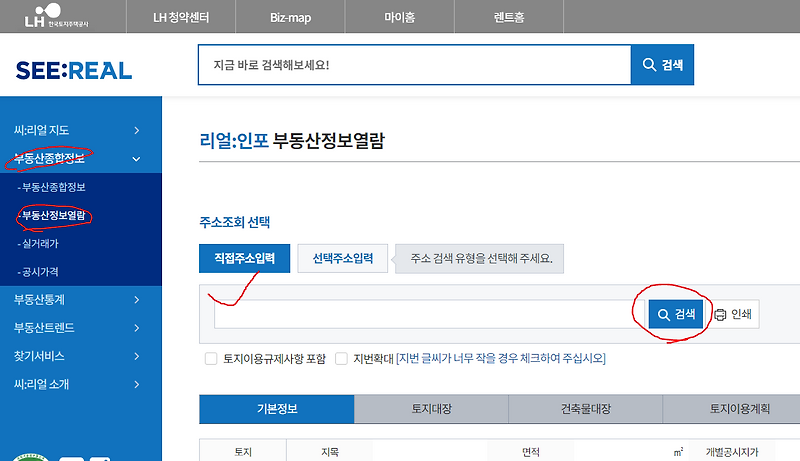The height and width of the screenshot is (461, 800).
Task: Click the top 검색 search button
Action: pos(662,65)
